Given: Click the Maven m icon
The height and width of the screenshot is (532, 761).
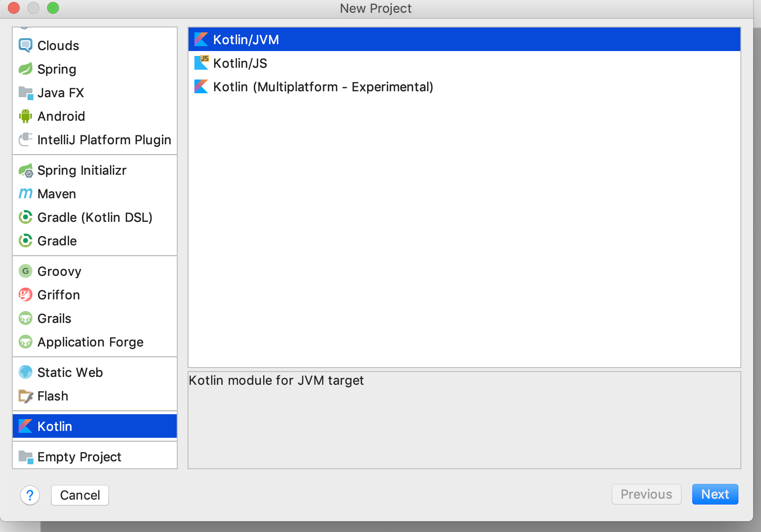Looking at the screenshot, I should pos(26,194).
